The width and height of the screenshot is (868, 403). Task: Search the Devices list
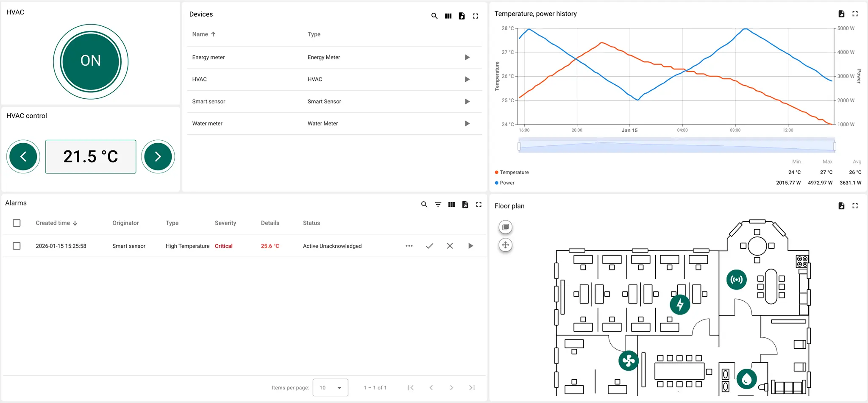point(434,16)
